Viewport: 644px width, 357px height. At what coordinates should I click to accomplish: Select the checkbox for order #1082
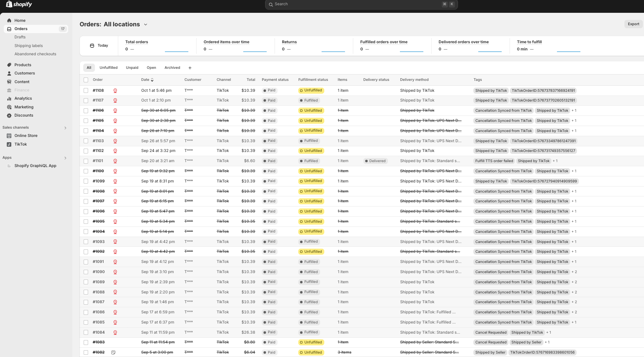(x=86, y=352)
